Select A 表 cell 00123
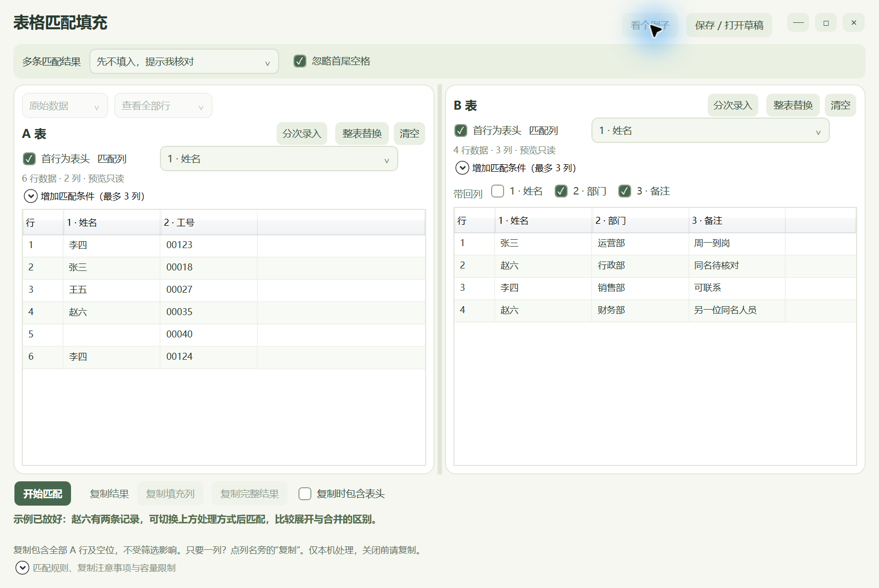 click(x=209, y=245)
